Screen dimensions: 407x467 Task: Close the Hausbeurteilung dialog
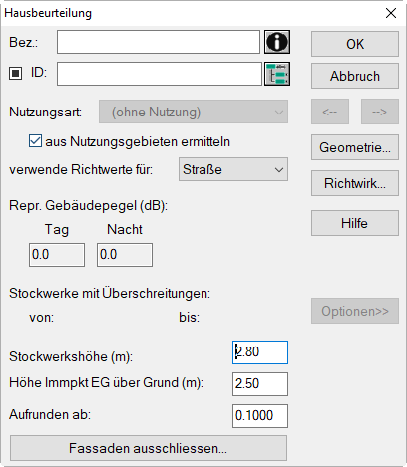click(x=391, y=13)
